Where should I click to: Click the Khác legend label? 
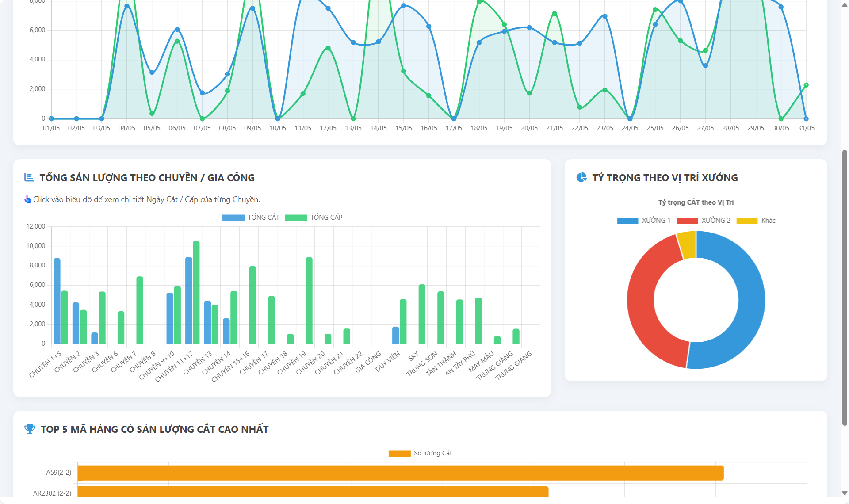pos(769,221)
